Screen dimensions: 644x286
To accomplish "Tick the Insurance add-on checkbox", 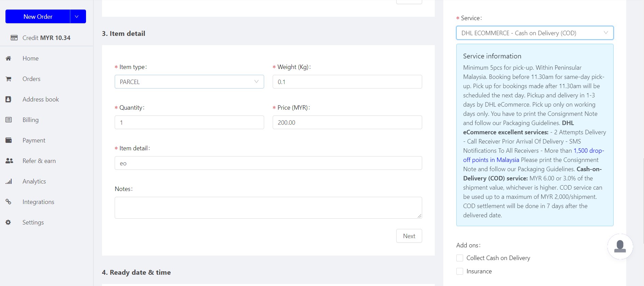I will pos(460,271).
